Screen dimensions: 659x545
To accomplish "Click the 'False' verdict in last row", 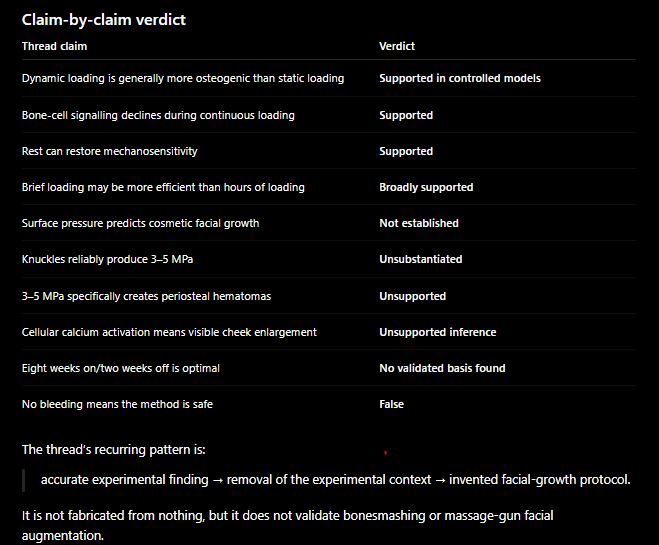I will coord(391,404).
